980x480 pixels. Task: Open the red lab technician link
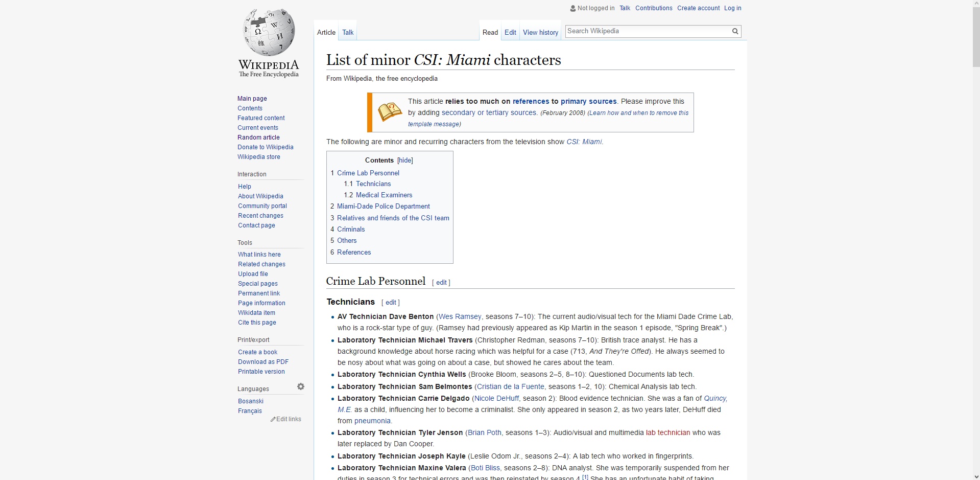point(668,433)
